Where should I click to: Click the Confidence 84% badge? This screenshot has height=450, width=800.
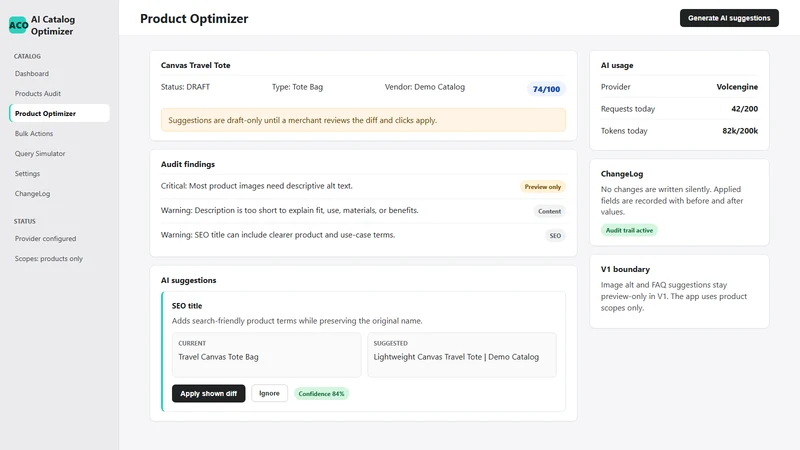321,393
